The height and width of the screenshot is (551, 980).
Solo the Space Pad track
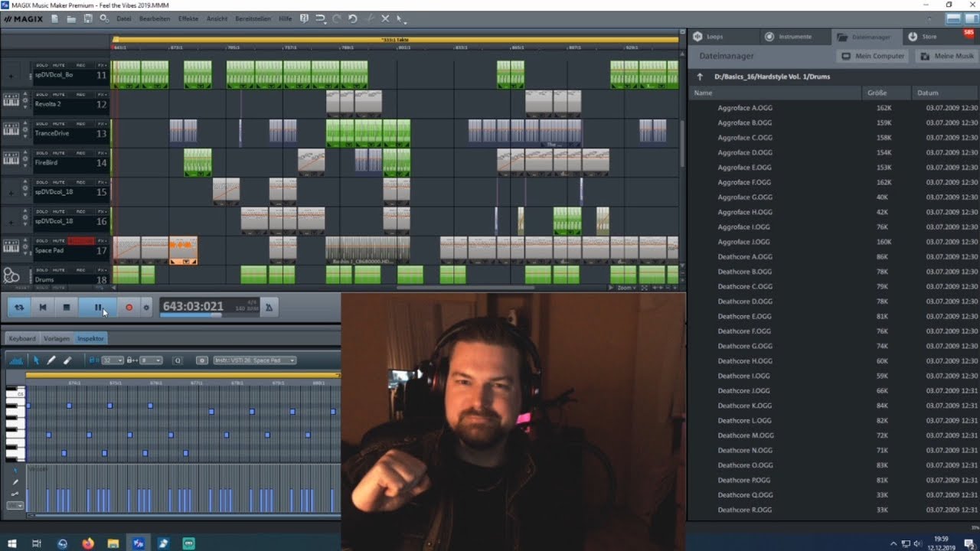[x=42, y=241]
